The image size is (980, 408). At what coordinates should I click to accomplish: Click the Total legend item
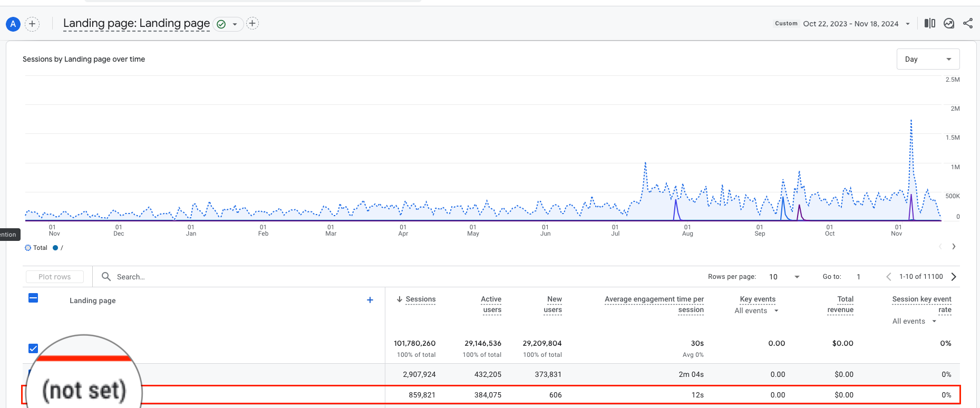click(36, 248)
